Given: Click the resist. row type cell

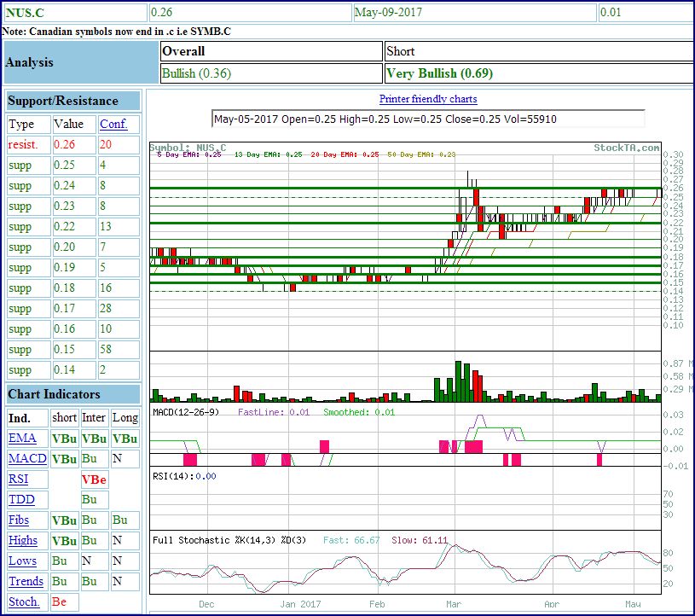Looking at the screenshot, I should pos(22,145).
